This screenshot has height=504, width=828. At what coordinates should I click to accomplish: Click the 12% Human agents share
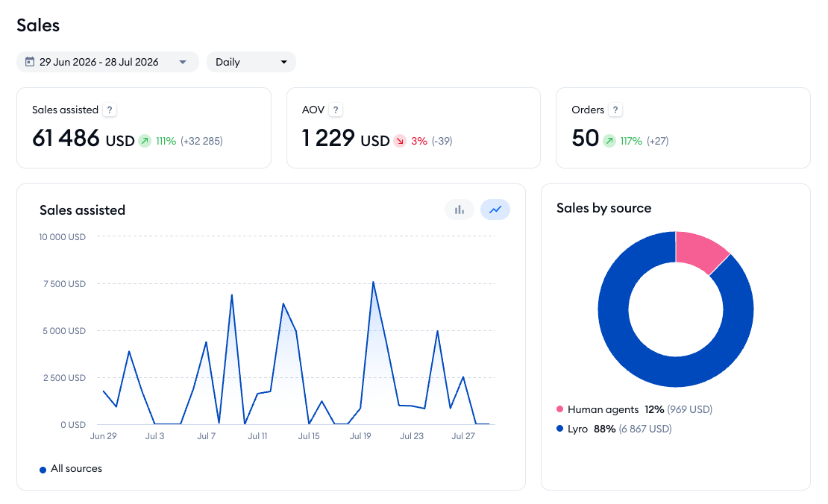pos(654,409)
